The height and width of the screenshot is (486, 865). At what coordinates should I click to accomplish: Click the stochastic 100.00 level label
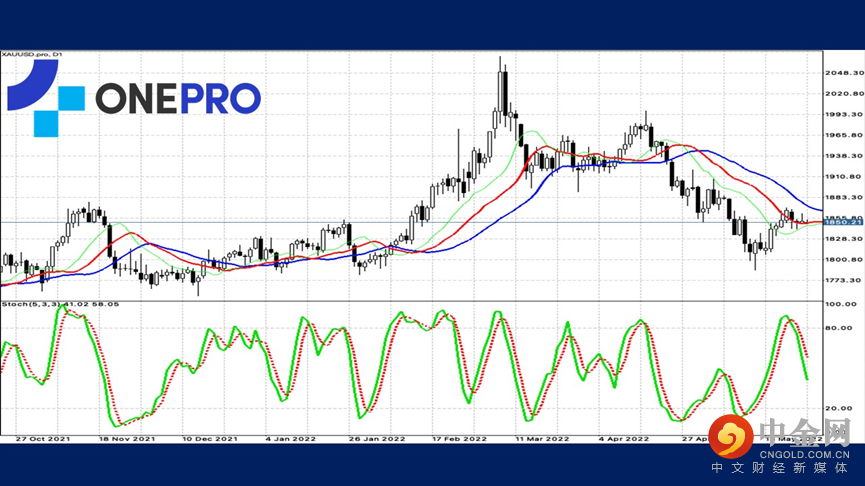pyautogui.click(x=838, y=304)
